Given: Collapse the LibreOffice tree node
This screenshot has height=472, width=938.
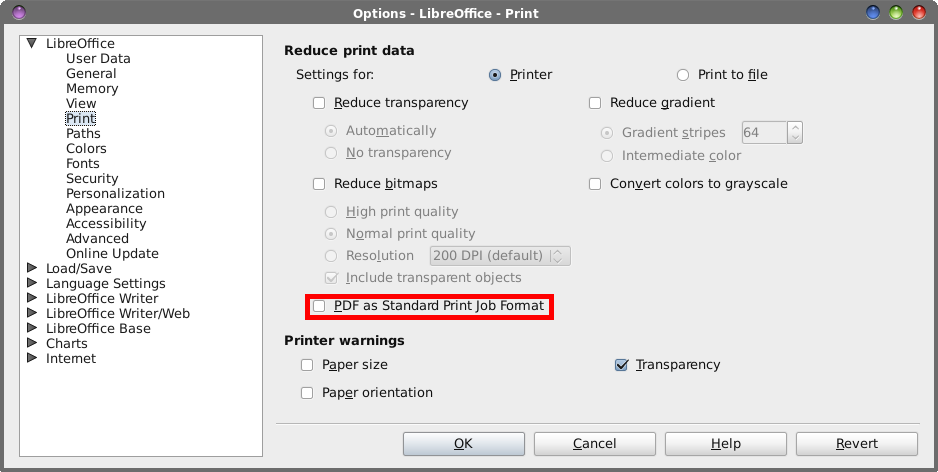Looking at the screenshot, I should [32, 43].
